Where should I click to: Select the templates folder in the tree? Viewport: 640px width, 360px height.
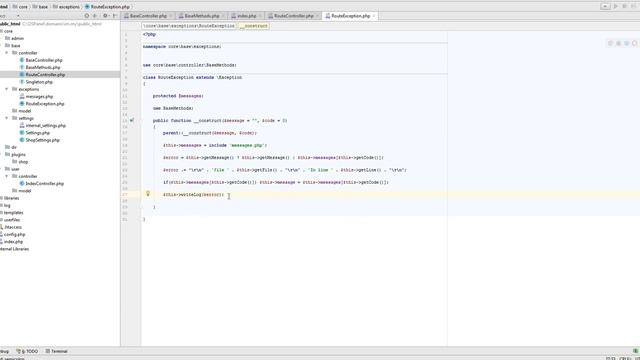12,213
